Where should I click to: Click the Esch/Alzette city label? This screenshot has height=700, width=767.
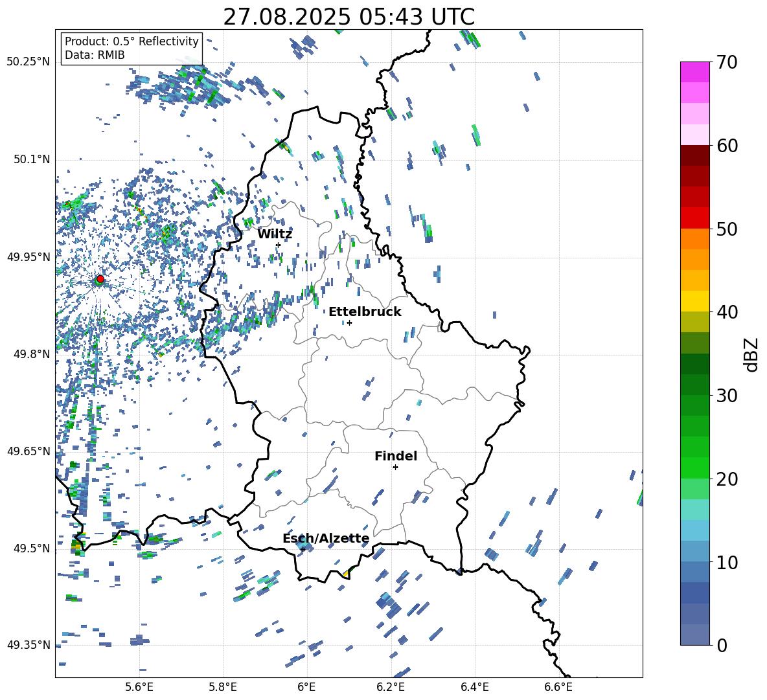coord(326,538)
